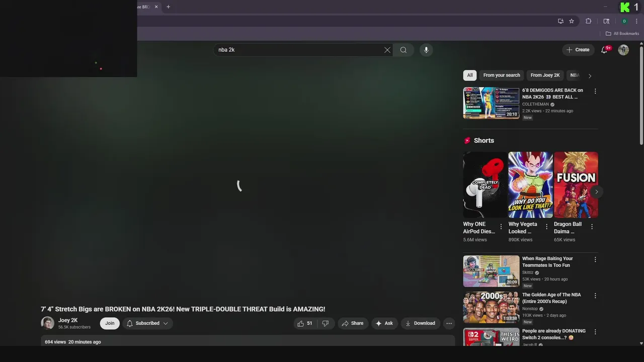Open browser extensions puzzle icon
This screenshot has height=362, width=644.
click(588, 21)
